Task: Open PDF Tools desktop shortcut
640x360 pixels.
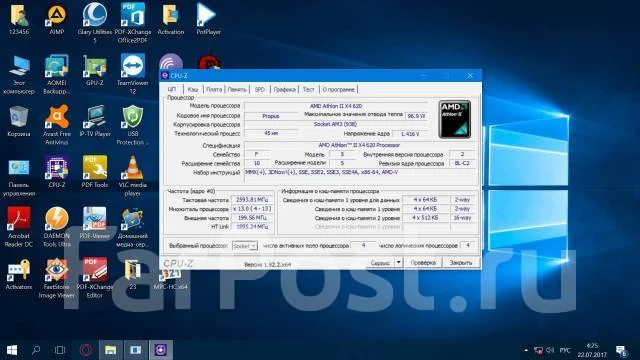Action: [95, 172]
